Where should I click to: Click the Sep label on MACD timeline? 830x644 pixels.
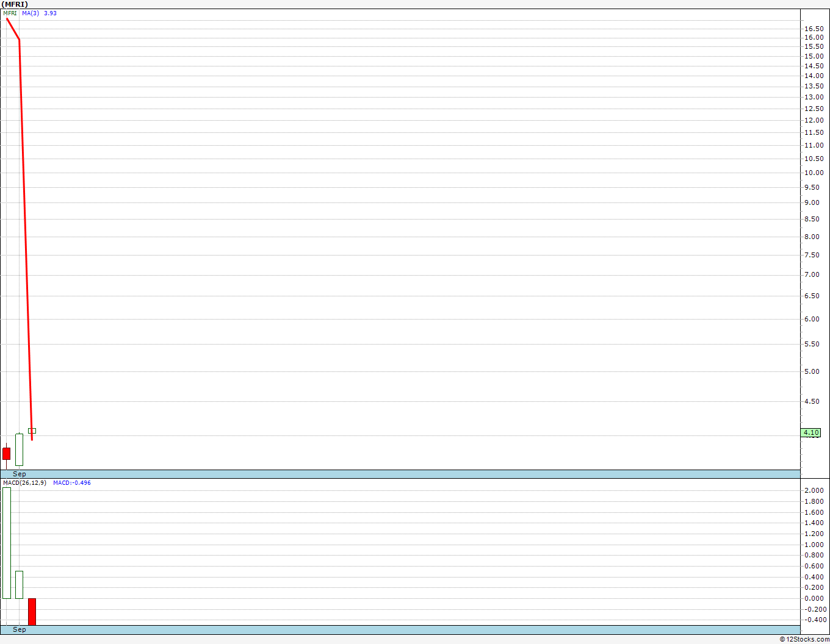click(20, 629)
